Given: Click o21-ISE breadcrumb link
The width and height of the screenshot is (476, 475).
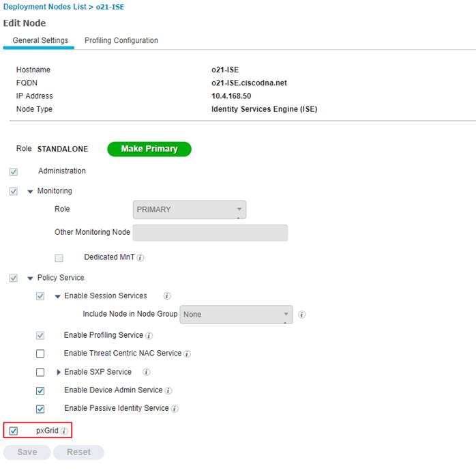Looking at the screenshot, I should [x=110, y=7].
